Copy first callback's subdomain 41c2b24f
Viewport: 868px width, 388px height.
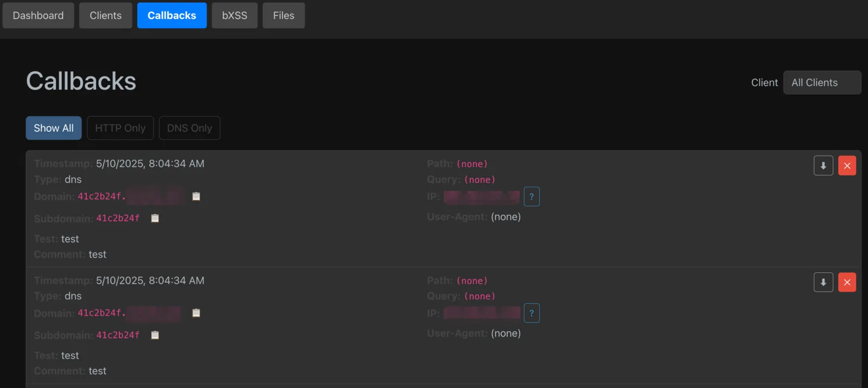155,218
